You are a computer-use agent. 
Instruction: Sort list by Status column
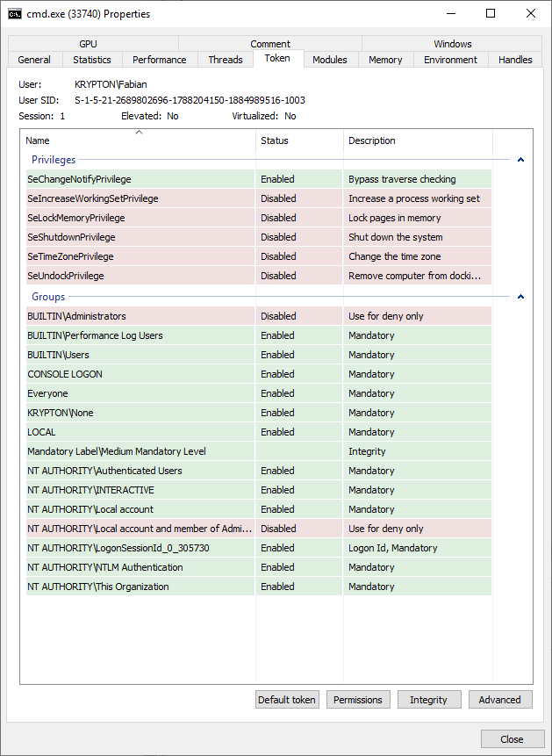[298, 140]
